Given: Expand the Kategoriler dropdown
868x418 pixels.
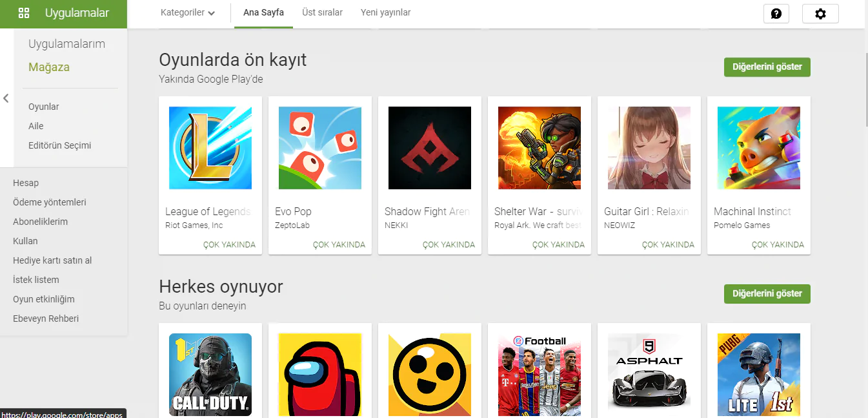Looking at the screenshot, I should (x=188, y=13).
